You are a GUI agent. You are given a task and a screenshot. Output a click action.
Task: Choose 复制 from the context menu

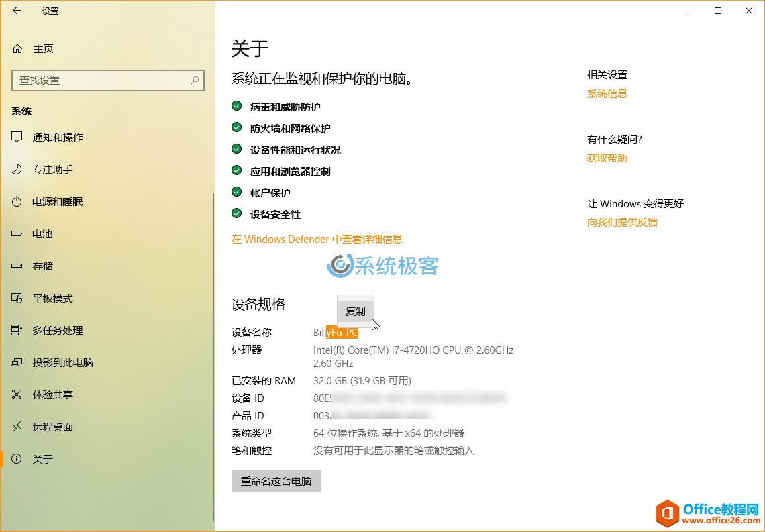tap(355, 311)
